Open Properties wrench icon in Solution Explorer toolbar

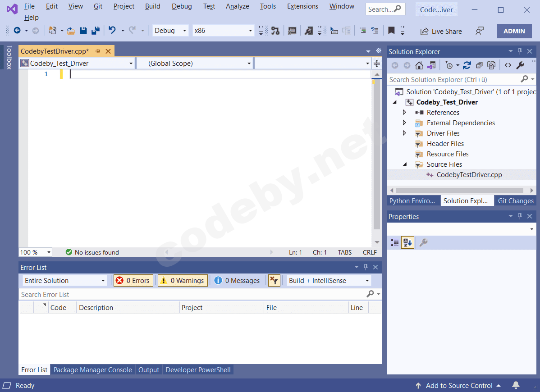(x=520, y=65)
